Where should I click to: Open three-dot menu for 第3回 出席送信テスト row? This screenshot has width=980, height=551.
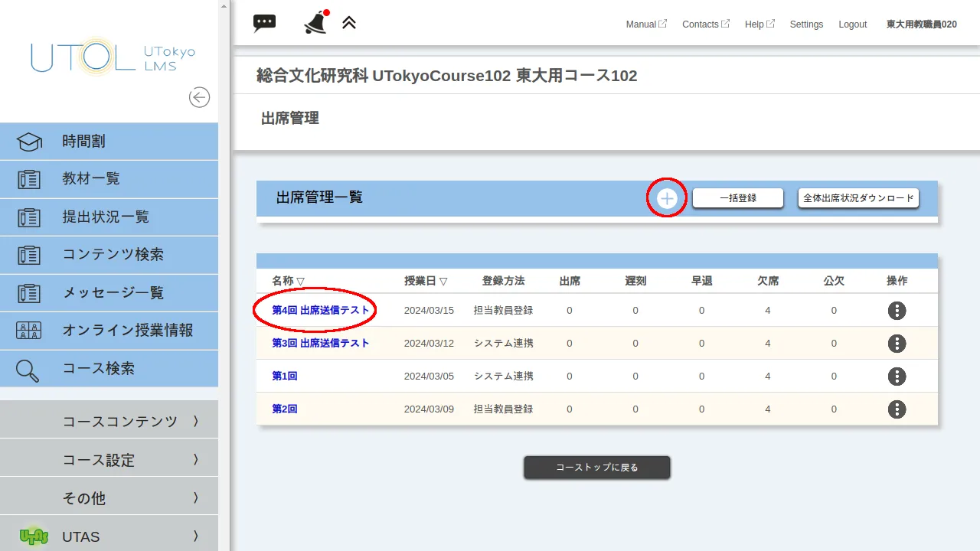tap(897, 344)
